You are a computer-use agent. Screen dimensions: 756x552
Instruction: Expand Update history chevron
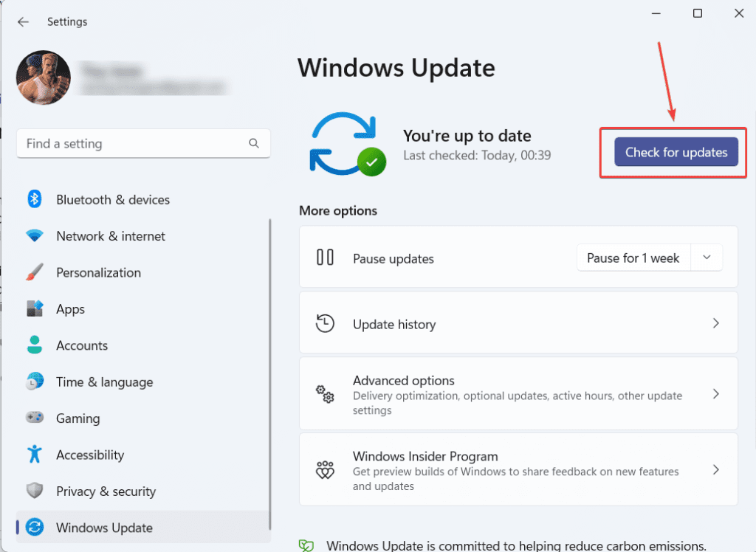click(716, 323)
